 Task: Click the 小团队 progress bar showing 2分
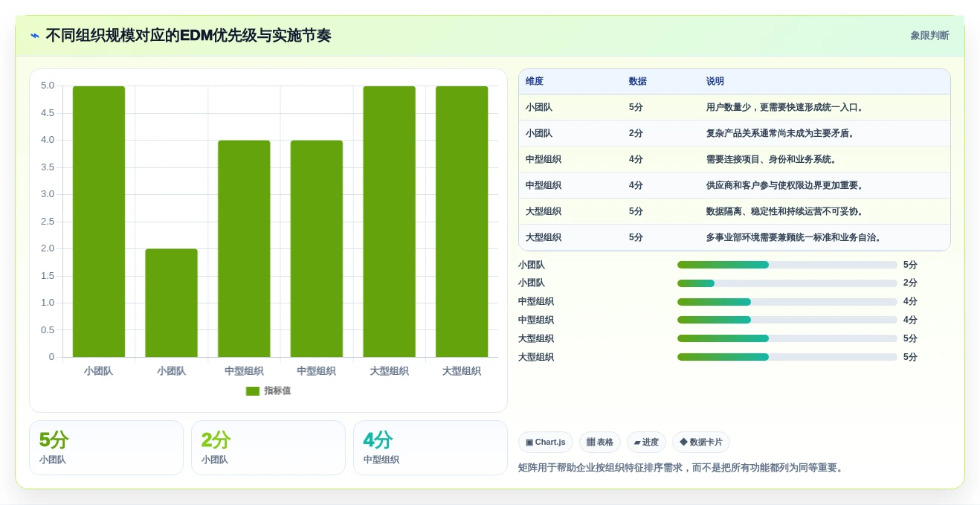point(787,283)
